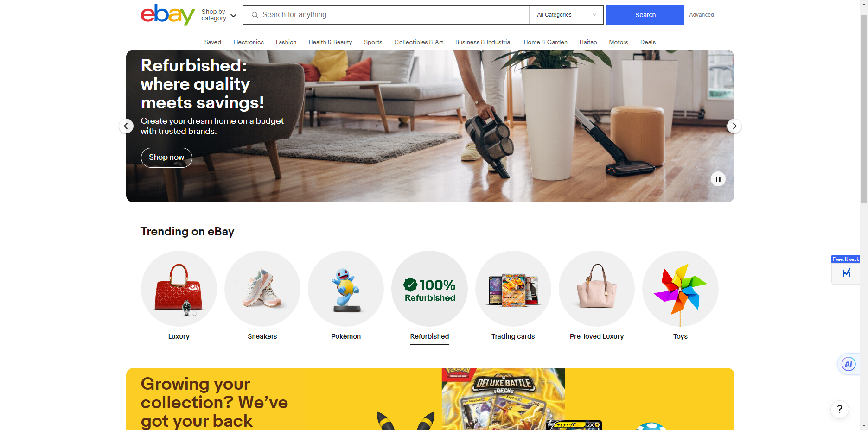Click the Search for anything field
The image size is (868, 430).
[x=386, y=15]
